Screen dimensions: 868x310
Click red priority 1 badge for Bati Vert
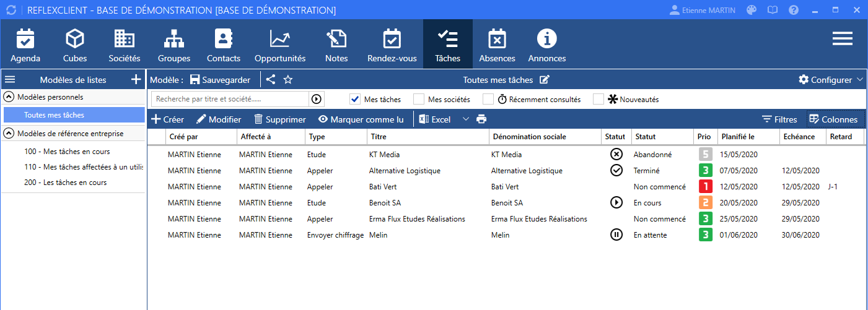tap(704, 186)
